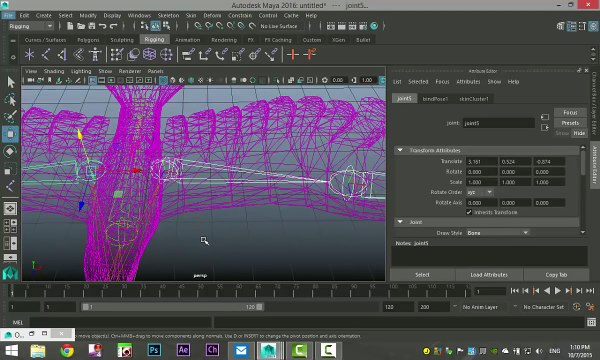This screenshot has width=600, height=360.
Task: Click the Save Scene icon
Action: 91,26
